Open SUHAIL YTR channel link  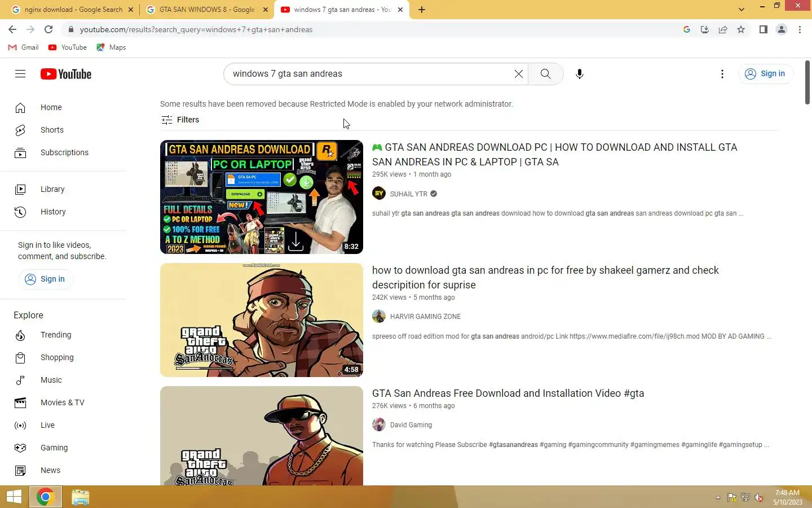(409, 194)
